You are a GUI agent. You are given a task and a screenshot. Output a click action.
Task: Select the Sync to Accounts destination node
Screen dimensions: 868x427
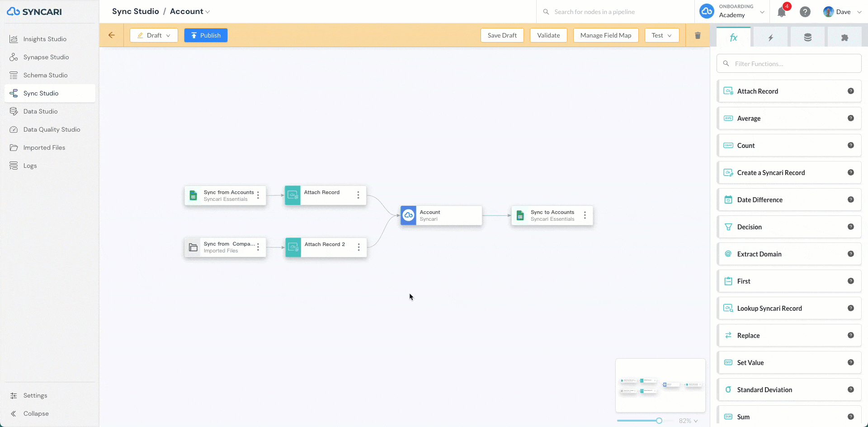pyautogui.click(x=552, y=215)
